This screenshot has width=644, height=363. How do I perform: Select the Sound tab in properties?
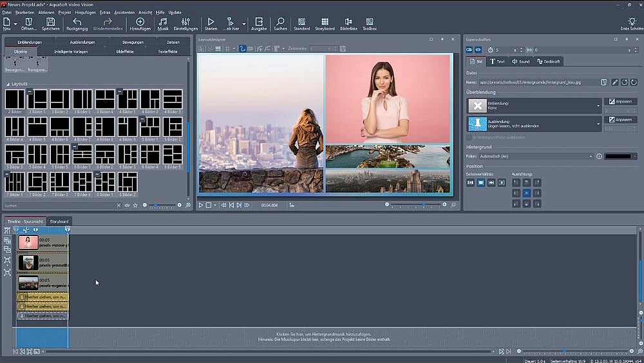tap(520, 61)
